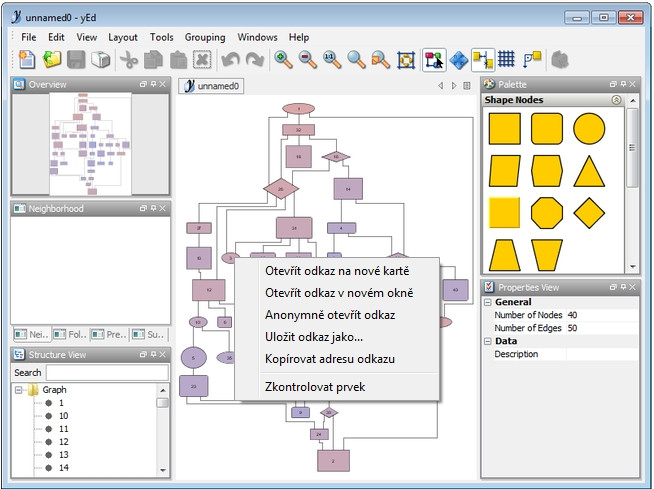The width and height of the screenshot is (654, 489).
Task: Zoom to selection magnifier icon
Action: [x=381, y=60]
